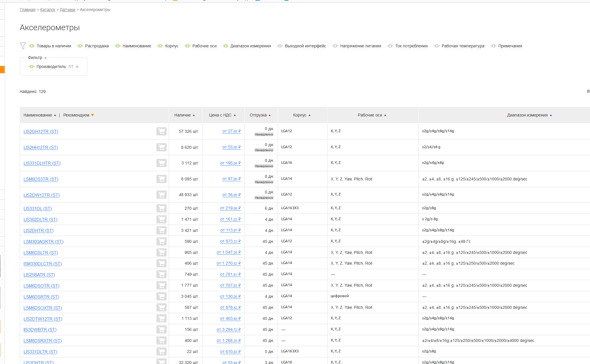Click cart icon for LSM6DS3TR row
Image resolution: width=590 pixels, height=364 pixels.
(x=161, y=179)
